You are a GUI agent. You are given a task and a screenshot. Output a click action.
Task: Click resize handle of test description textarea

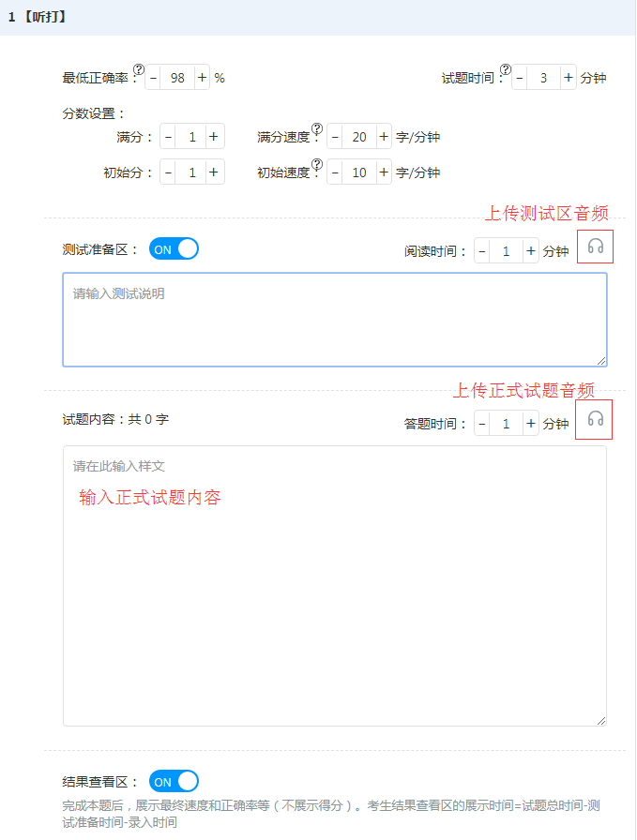pyautogui.click(x=601, y=362)
